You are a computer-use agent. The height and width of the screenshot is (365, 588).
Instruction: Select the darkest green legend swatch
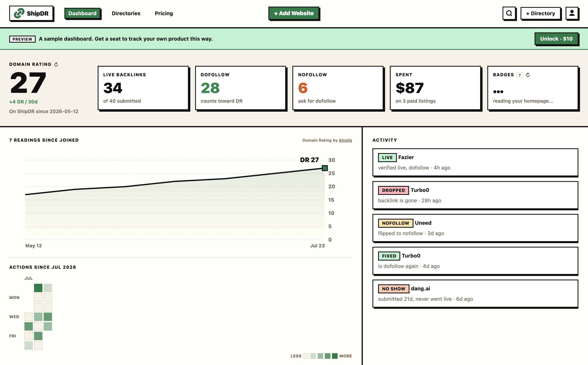pos(335,356)
